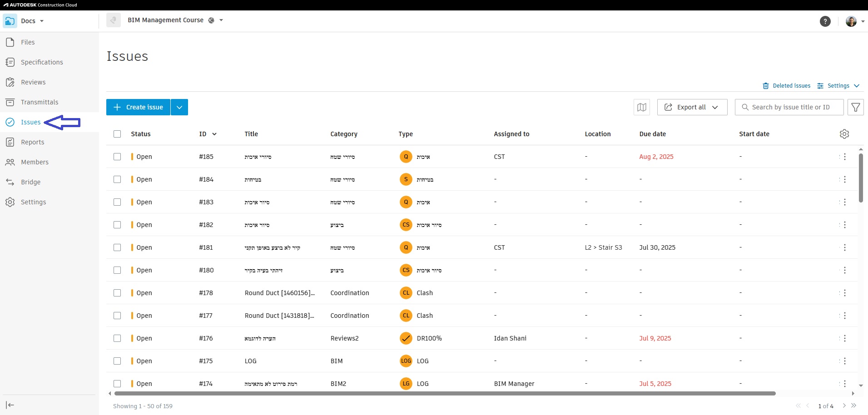The width and height of the screenshot is (868, 415).
Task: Click the help question mark icon
Action: tap(825, 21)
